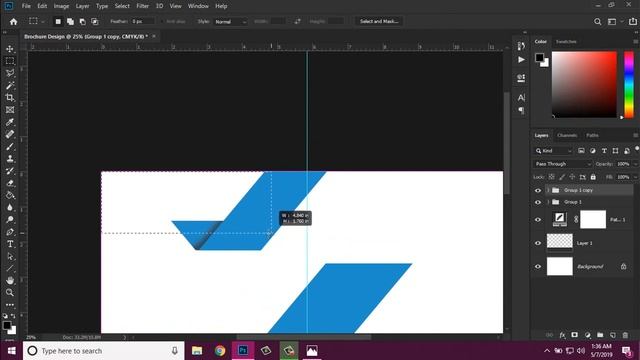Open the Edit Toolbar ellipsis menu
This screenshot has width=640, height=360.
point(10,304)
